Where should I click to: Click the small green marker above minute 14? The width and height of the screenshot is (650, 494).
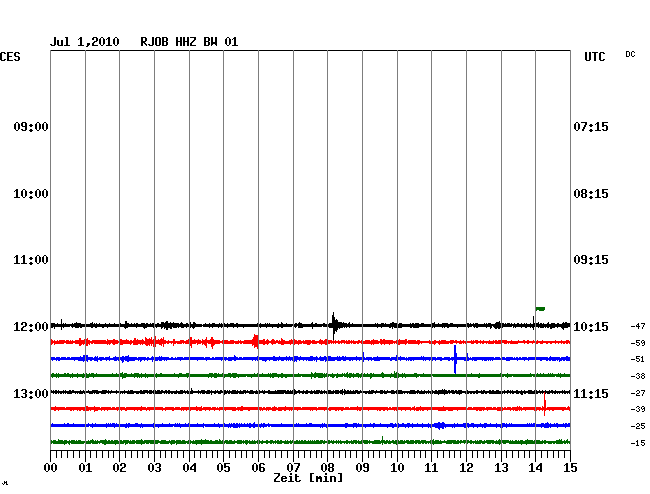[540, 309]
